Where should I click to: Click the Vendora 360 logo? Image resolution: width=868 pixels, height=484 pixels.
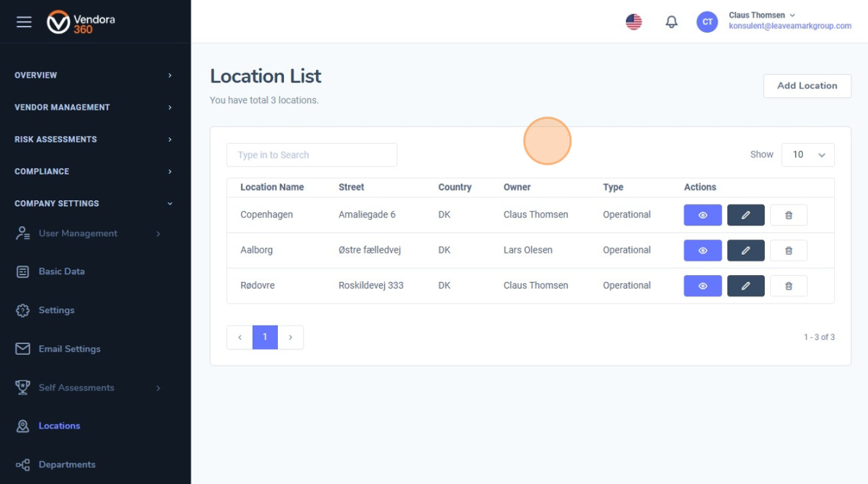[81, 22]
